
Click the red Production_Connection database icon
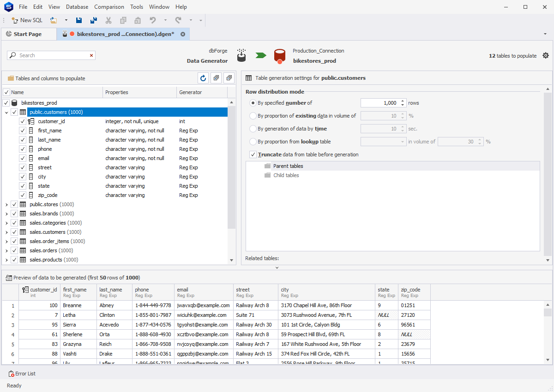pyautogui.click(x=279, y=56)
